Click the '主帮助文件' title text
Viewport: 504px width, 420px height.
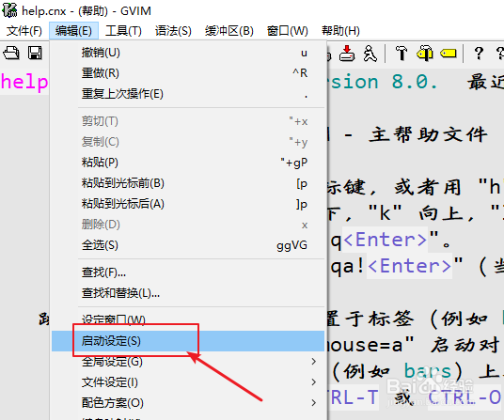pyautogui.click(x=428, y=134)
